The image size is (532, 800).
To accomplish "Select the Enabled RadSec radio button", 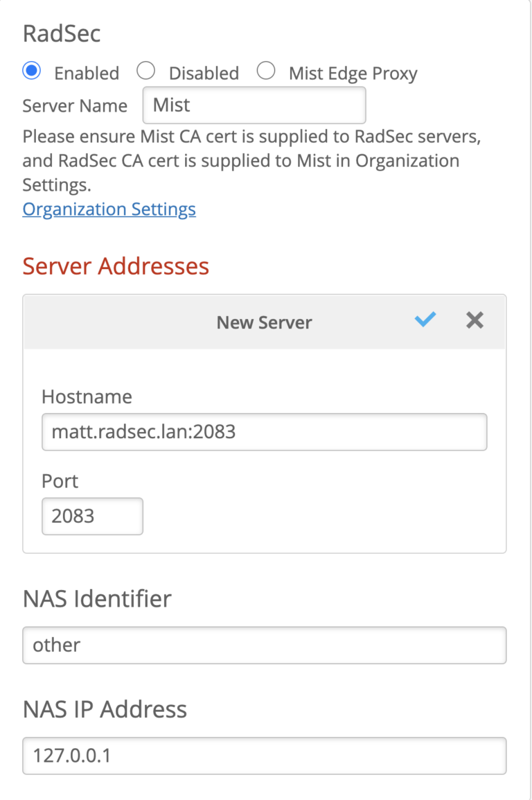I will tap(32, 71).
